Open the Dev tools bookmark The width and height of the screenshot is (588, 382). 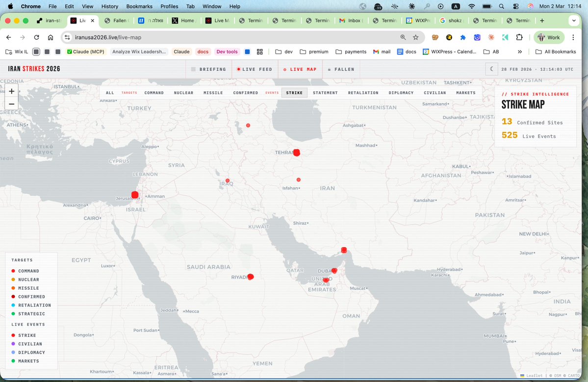tap(227, 51)
